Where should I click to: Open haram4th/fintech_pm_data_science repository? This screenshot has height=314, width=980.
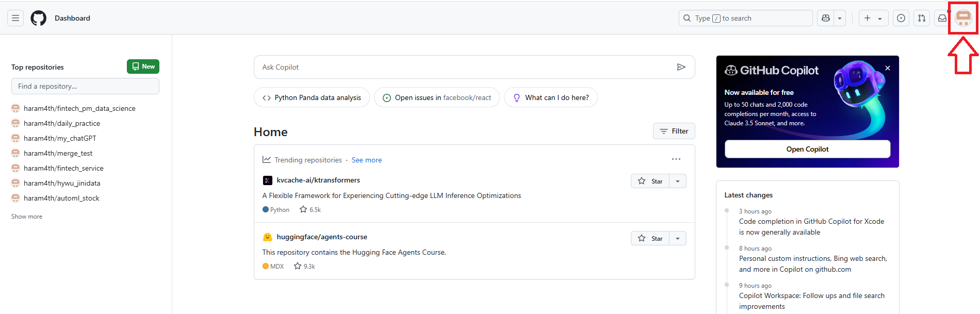click(x=79, y=108)
